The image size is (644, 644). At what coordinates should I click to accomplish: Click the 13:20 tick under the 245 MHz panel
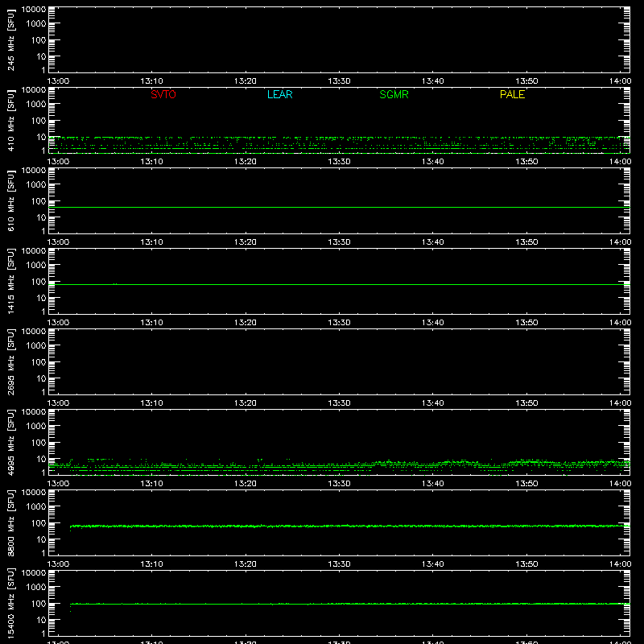click(246, 81)
